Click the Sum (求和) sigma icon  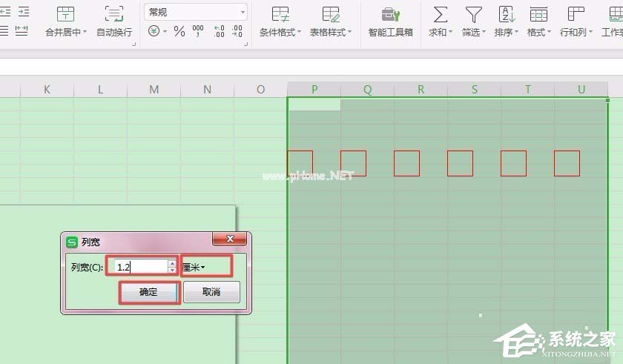click(x=440, y=14)
